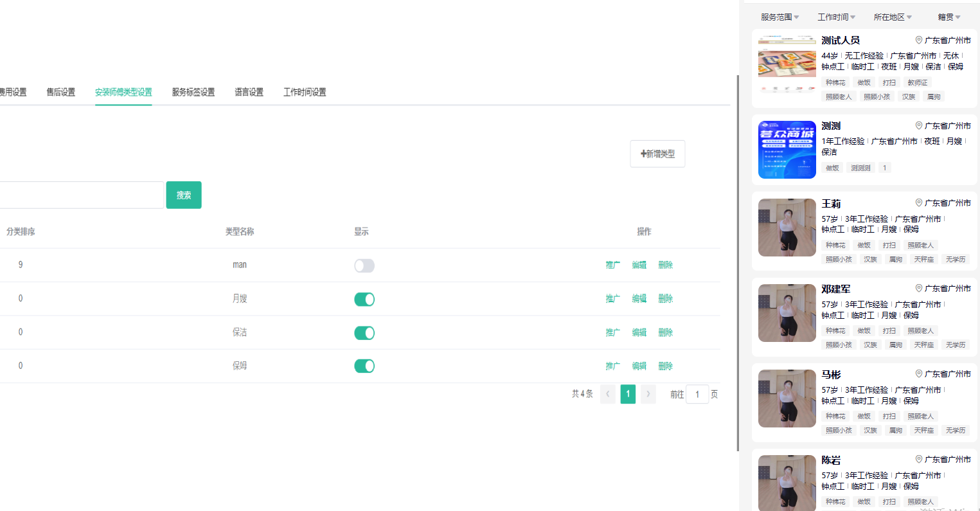Click location pin icon on 邓建军 card

pyautogui.click(x=919, y=288)
